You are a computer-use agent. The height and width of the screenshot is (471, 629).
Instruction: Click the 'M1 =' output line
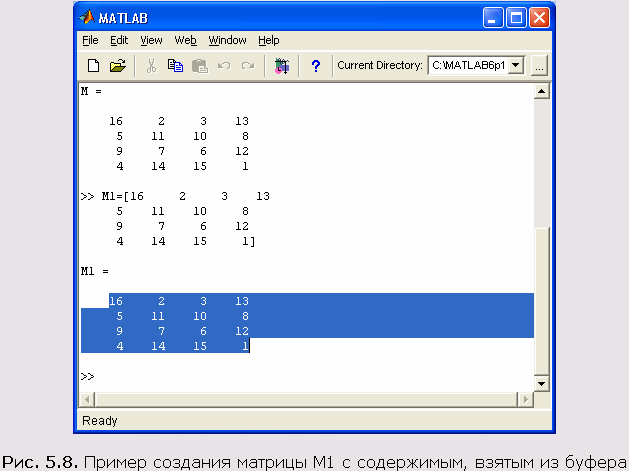click(x=95, y=272)
